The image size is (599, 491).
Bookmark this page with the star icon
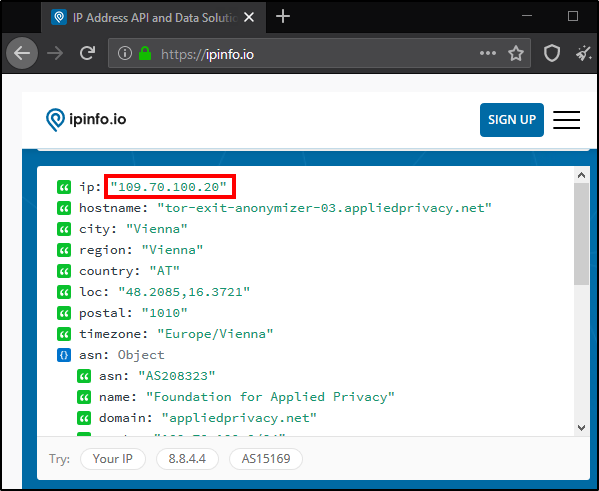coord(516,53)
